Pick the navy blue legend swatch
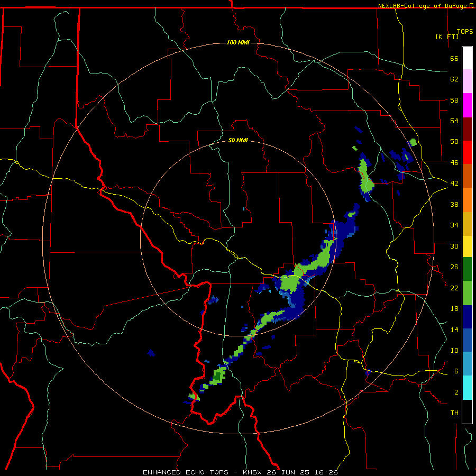Screen dimensions: 476x476 coord(467,317)
